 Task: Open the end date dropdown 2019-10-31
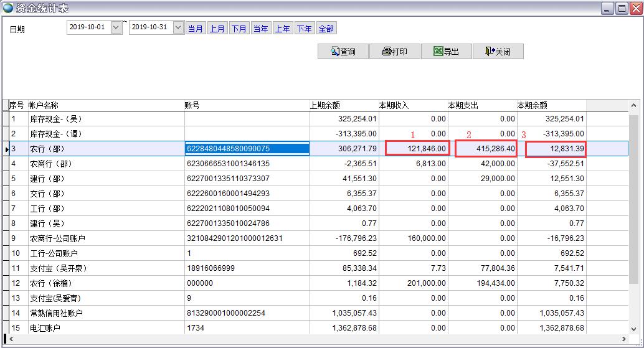click(x=178, y=28)
